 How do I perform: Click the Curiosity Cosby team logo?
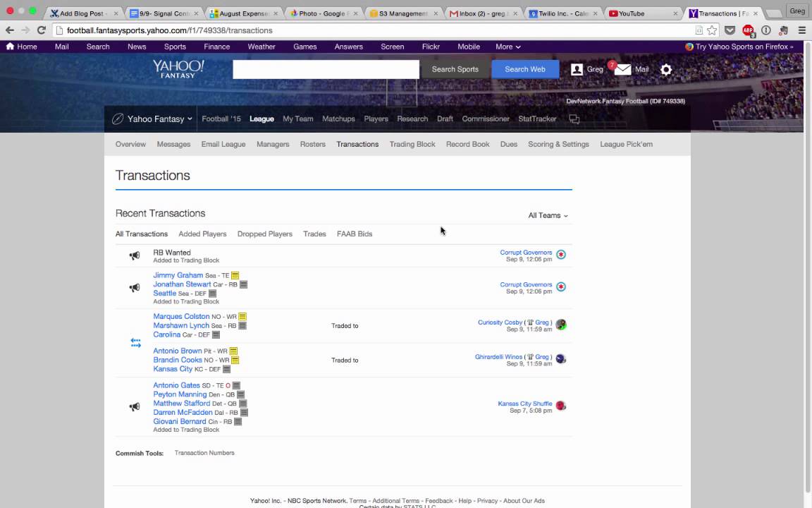coord(561,325)
